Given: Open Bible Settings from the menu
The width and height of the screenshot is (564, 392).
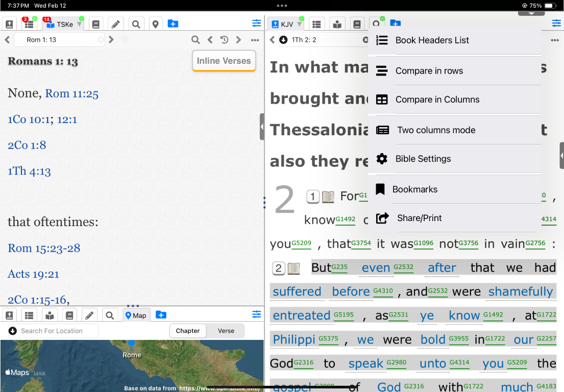Looking at the screenshot, I should pos(423,159).
